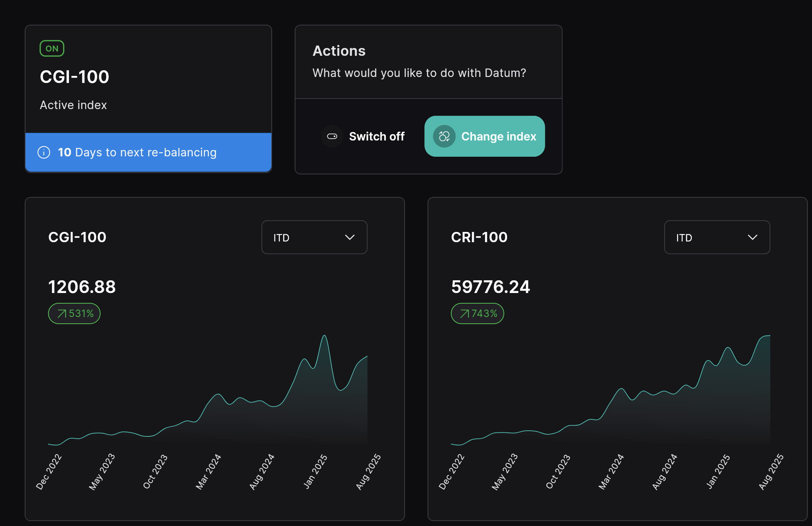Click the 531% growth badge
This screenshot has width=812, height=526.
pos(74,313)
